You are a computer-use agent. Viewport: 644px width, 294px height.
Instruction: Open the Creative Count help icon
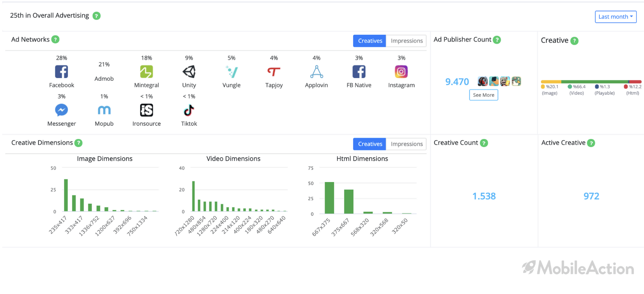coord(484,143)
